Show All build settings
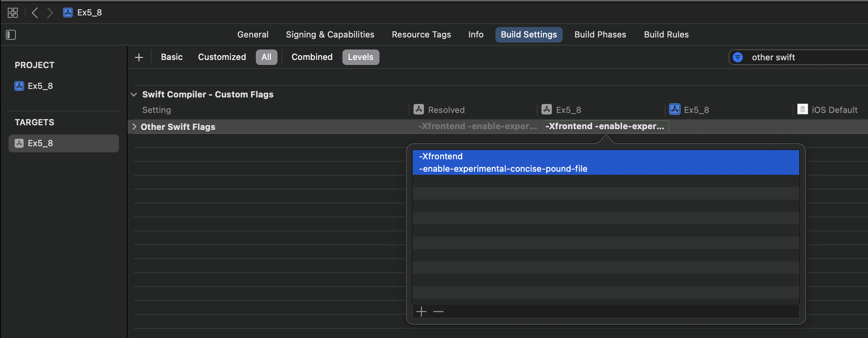 [x=266, y=57]
